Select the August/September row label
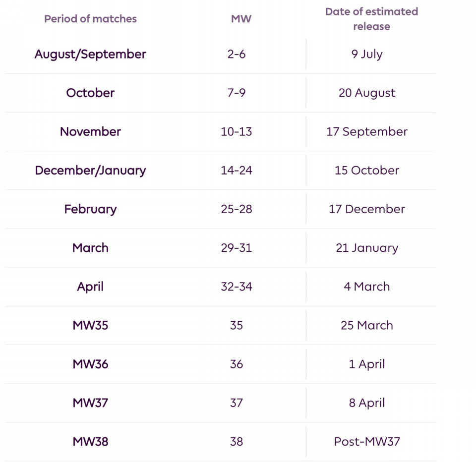 point(90,54)
